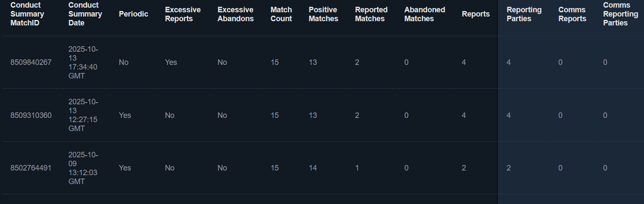Open match ID 8509840267
This screenshot has width=644, height=204.
(31, 62)
